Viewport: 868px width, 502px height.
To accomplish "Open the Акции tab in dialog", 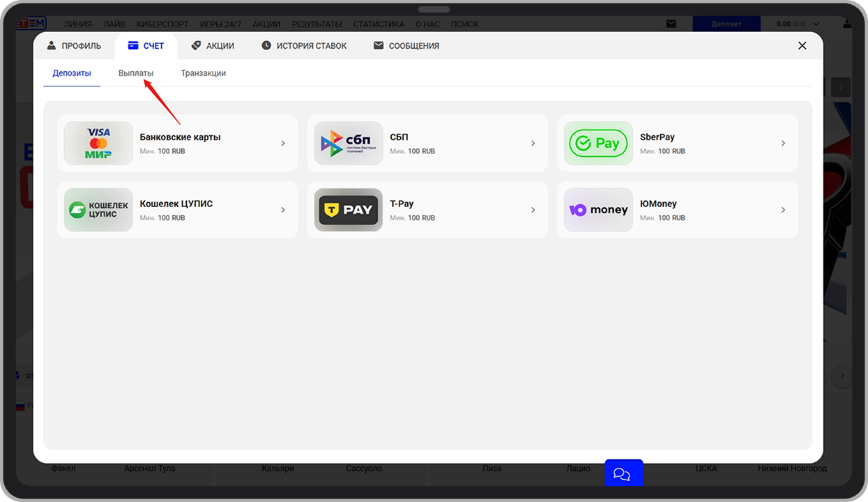I will click(213, 46).
